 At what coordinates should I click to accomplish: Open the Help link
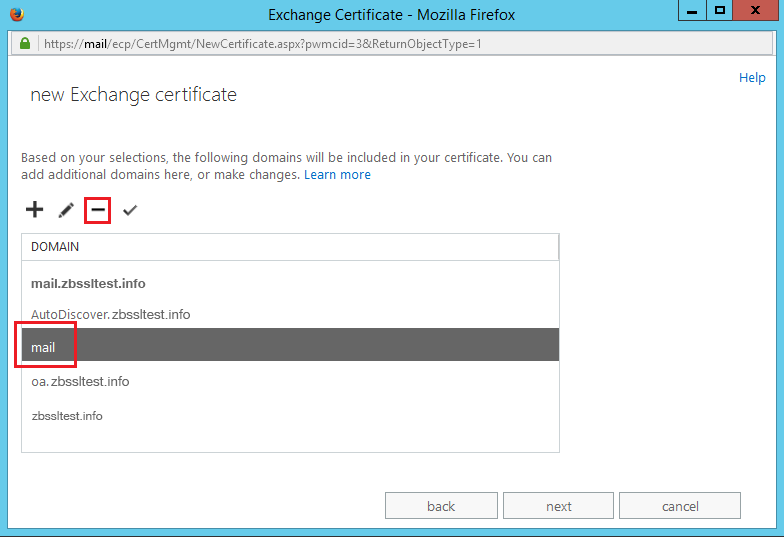[x=752, y=78]
